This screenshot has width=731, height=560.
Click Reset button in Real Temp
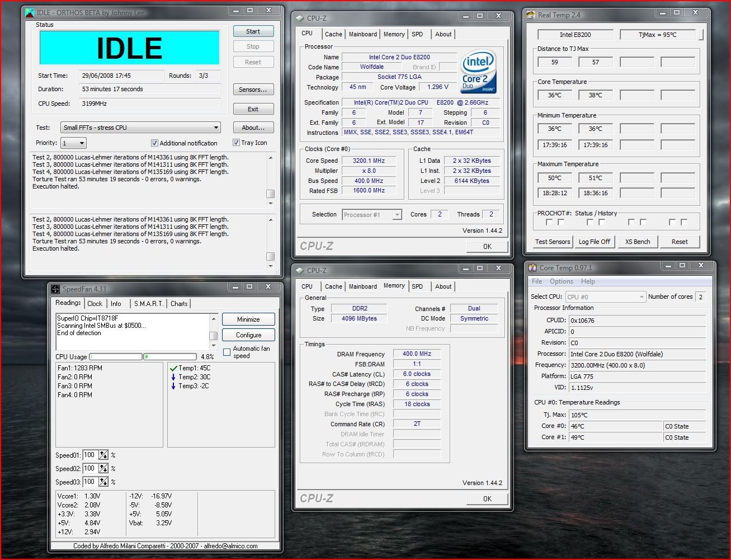(x=680, y=242)
